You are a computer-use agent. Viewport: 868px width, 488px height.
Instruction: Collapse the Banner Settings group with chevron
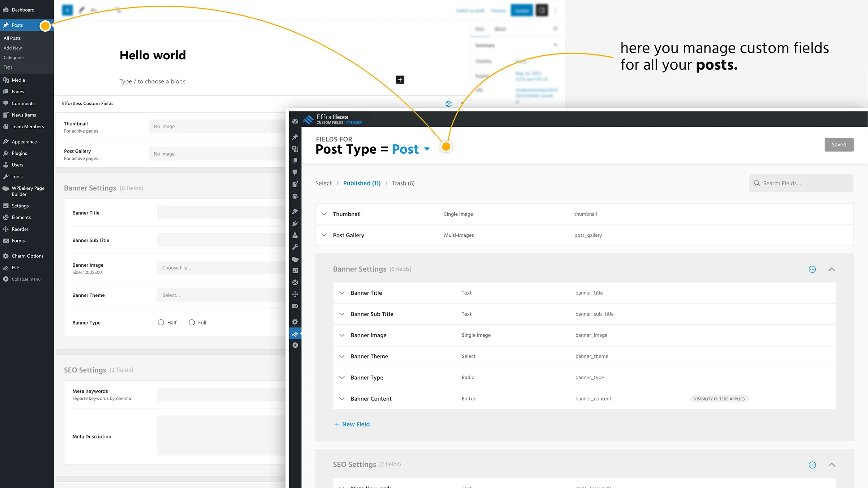(x=832, y=269)
